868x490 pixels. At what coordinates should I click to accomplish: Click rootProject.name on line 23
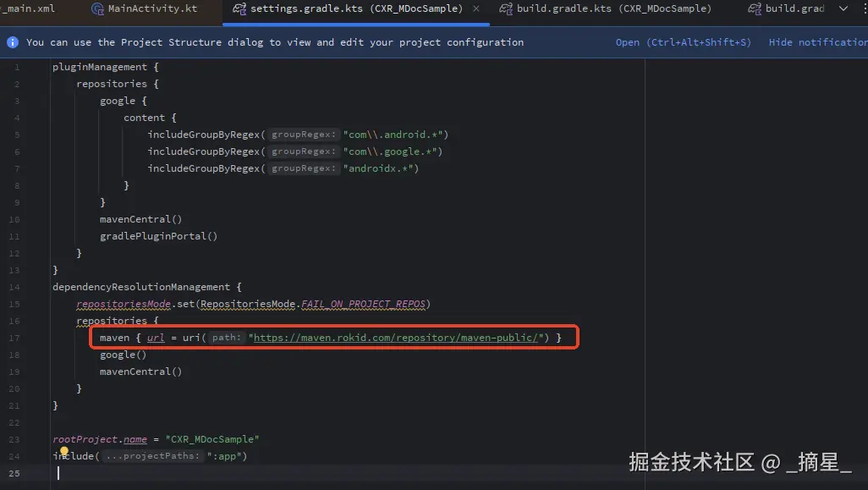point(100,439)
